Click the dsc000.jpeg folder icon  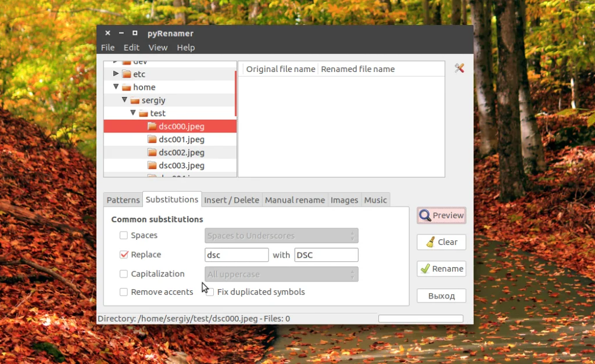coord(152,126)
